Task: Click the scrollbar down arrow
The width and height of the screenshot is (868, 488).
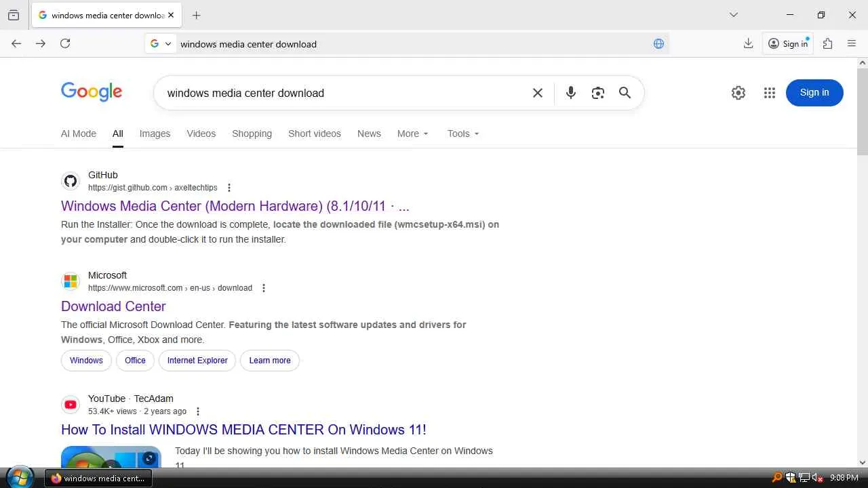Action: tap(863, 462)
